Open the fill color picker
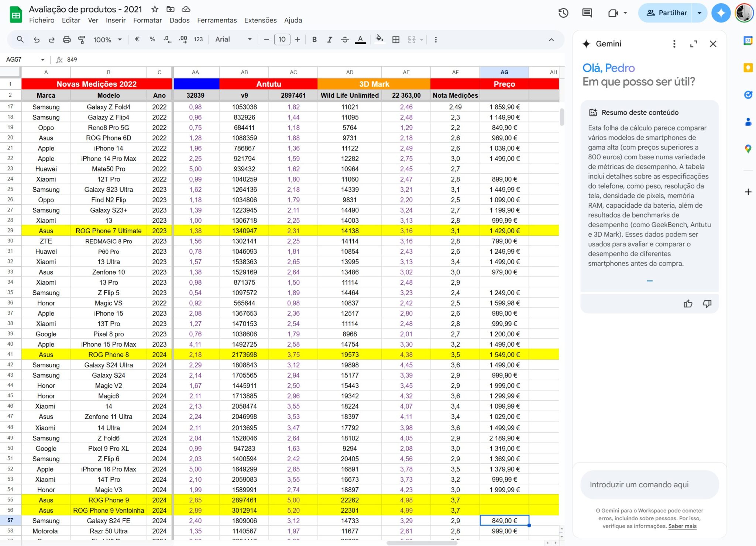756x546 pixels. [379, 39]
